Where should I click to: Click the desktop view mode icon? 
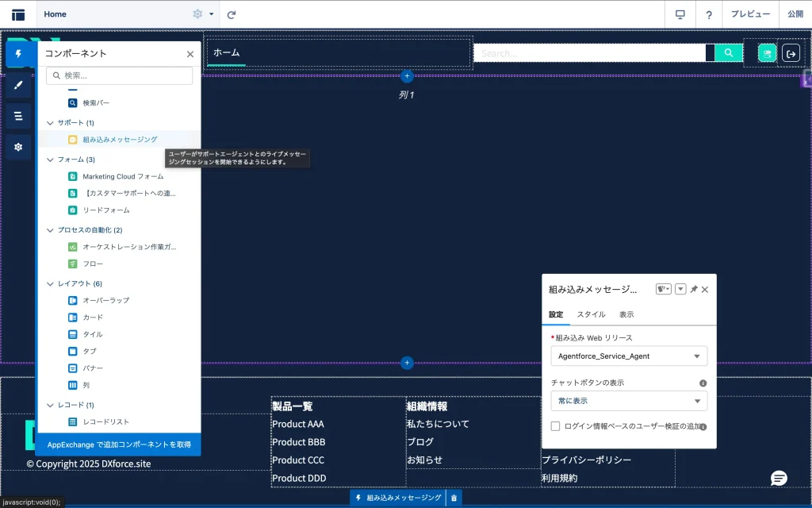point(680,14)
